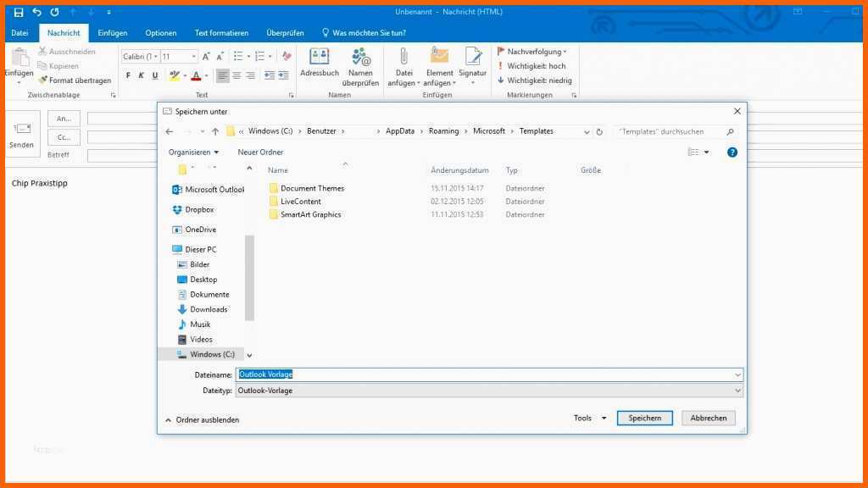
Task: Center the text alignment
Action: coord(237,75)
